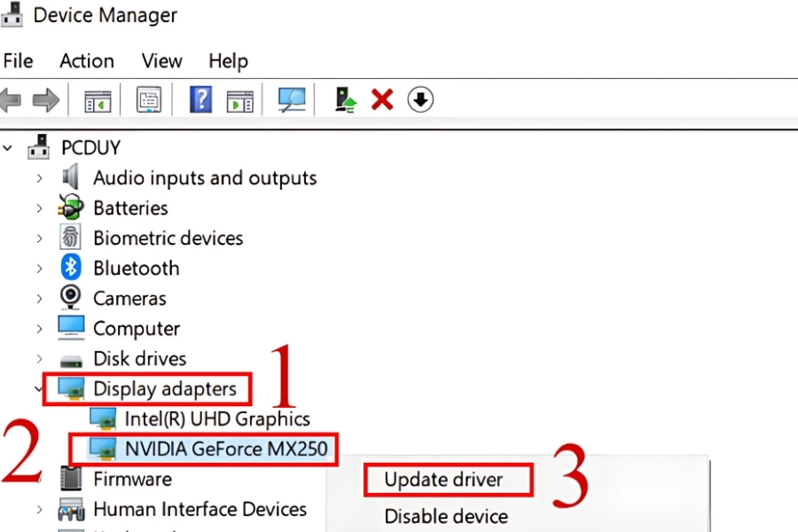Click the Update device driver toolbar icon

click(x=345, y=100)
